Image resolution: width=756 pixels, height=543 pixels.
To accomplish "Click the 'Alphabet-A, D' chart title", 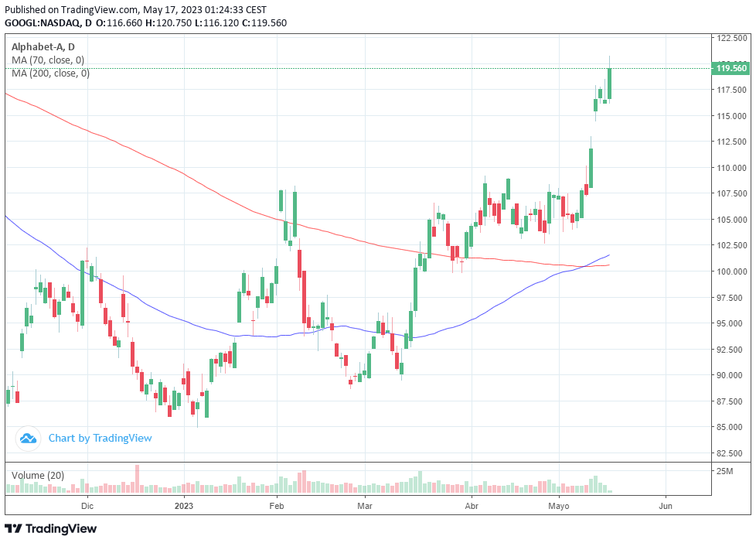I will (43, 47).
